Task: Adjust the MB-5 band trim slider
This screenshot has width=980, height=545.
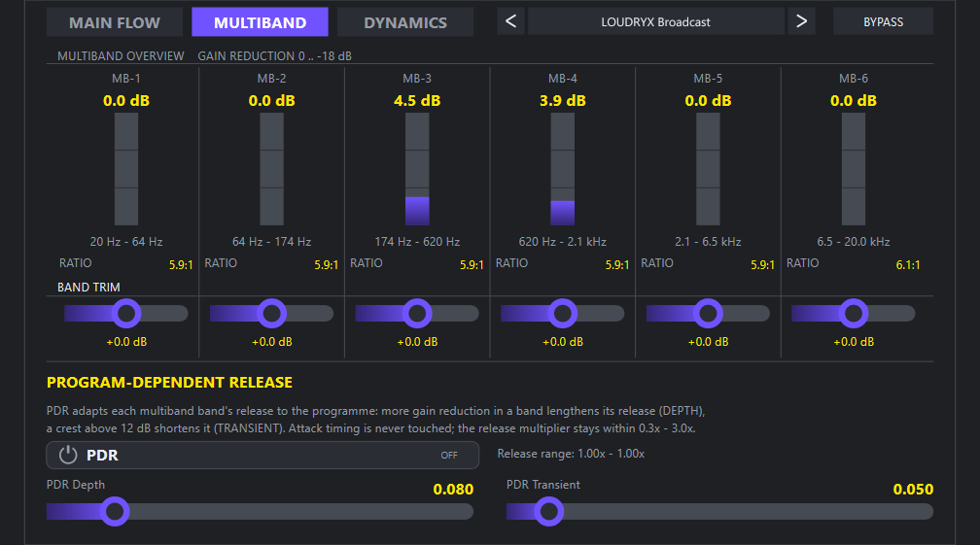Action: [708, 314]
